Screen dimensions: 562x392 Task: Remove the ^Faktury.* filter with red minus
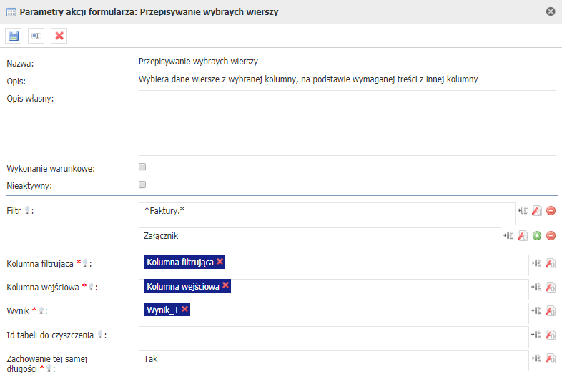[551, 210]
